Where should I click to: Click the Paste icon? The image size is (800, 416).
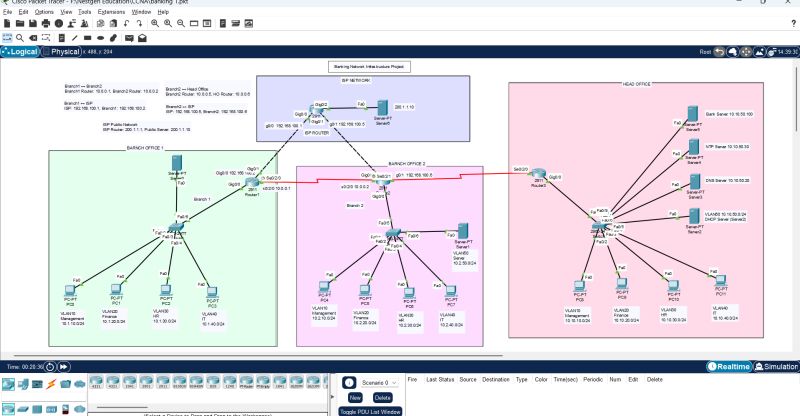(113, 23)
